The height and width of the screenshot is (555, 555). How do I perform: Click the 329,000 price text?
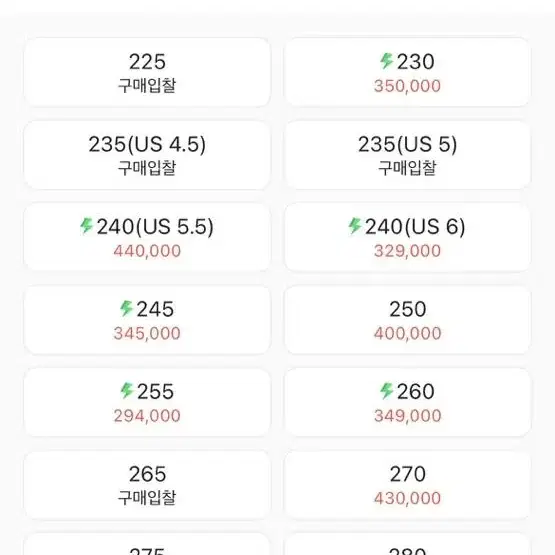[407, 251]
